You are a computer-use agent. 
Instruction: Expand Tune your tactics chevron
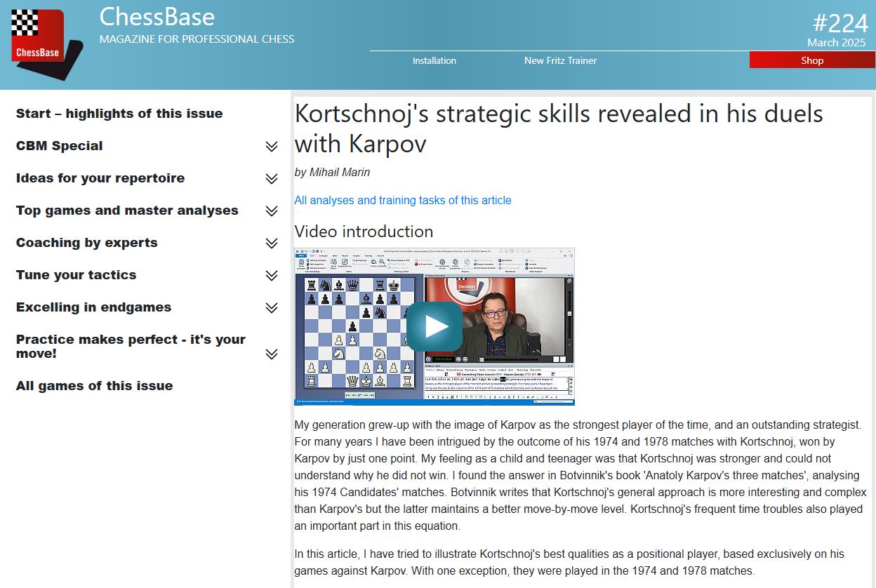click(x=272, y=276)
